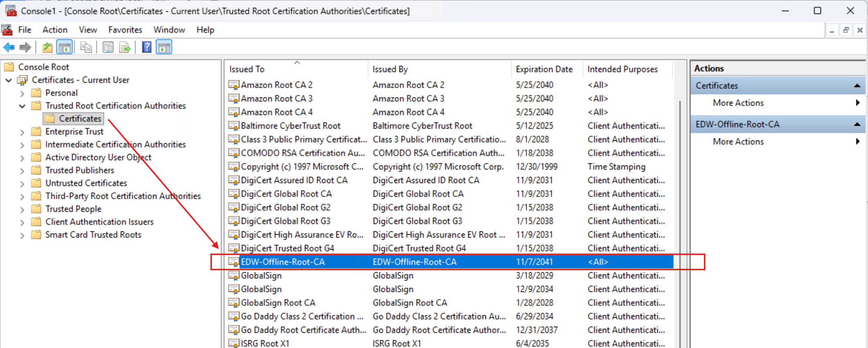Screen dimensions: 868x348
Task: Click the Console Root folder icon
Action: 9,67
